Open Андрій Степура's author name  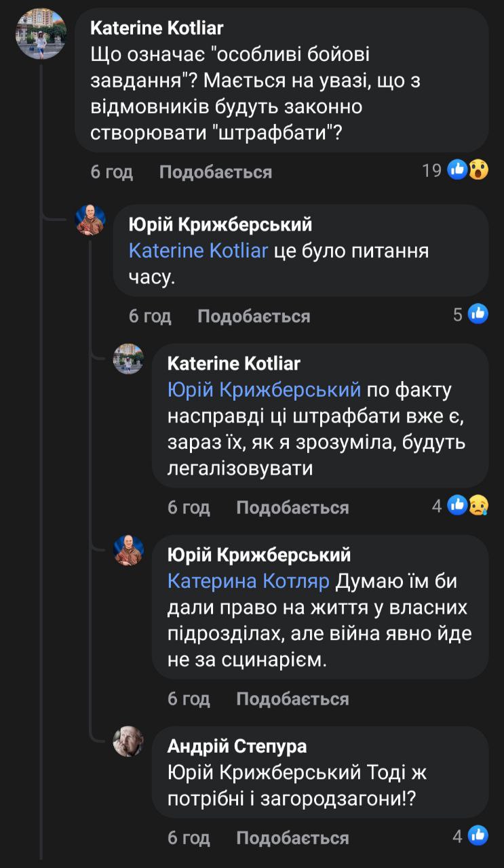237,746
